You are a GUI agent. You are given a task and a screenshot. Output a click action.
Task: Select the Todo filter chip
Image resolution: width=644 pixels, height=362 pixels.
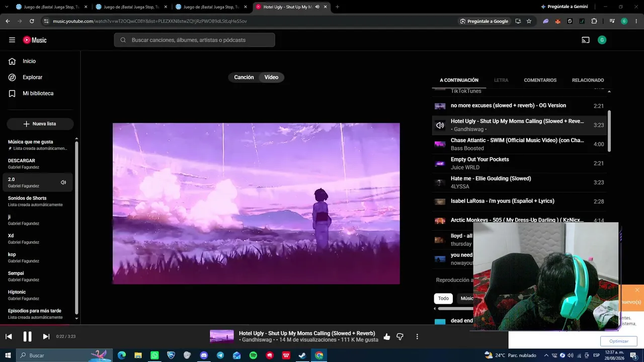coord(443,298)
